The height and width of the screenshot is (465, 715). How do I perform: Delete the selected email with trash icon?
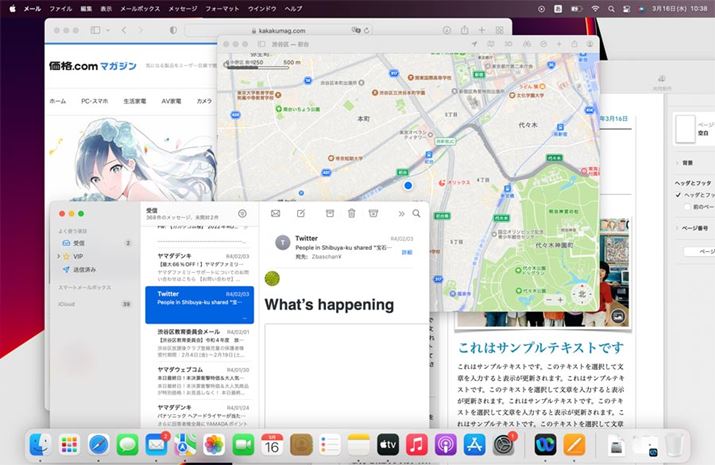pos(351,213)
